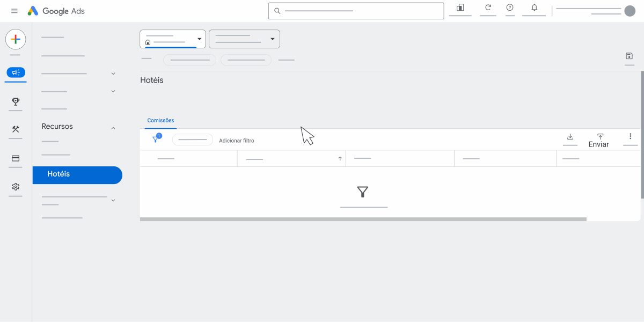Viewport: 644px width, 322px height.
Task: Collapse the Recursos section chevron
Action: 113,128
